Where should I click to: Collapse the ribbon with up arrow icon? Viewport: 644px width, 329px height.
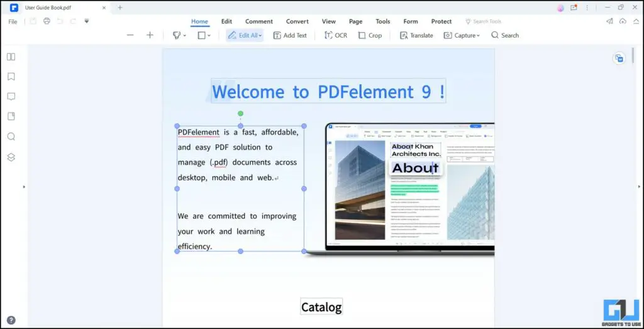[x=636, y=21]
